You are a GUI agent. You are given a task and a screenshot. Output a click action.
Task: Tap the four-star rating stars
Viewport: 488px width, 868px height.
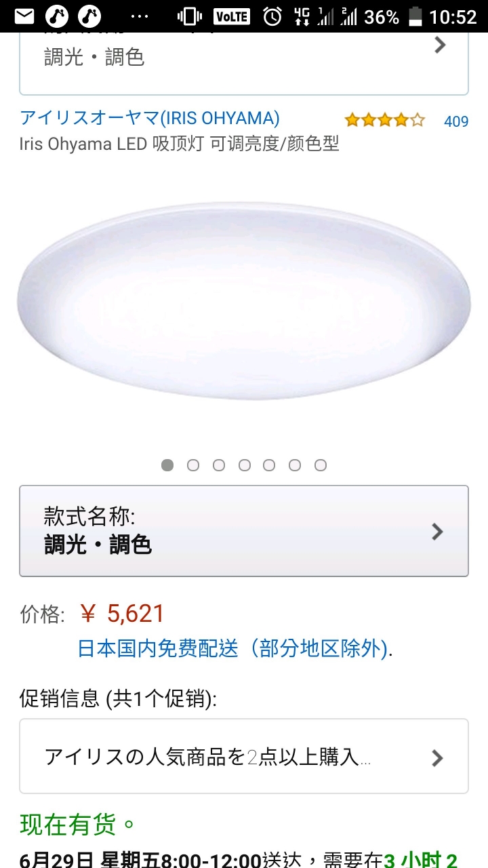(x=384, y=121)
